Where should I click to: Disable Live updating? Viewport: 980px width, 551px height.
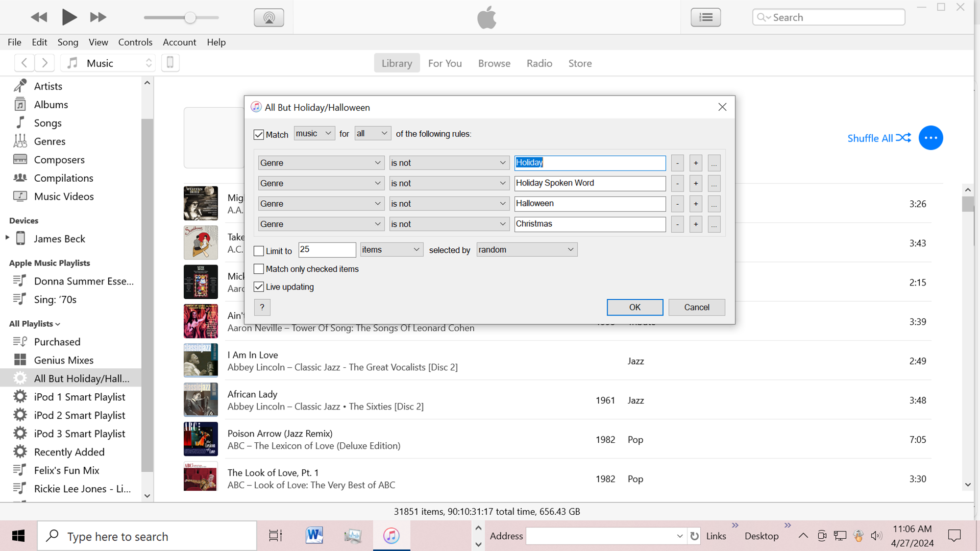point(259,287)
